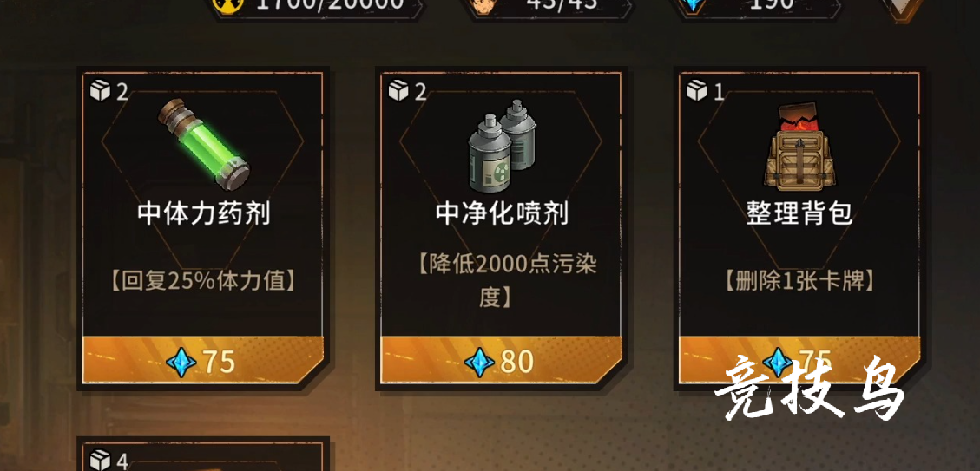Screen dimensions: 980x471
Task: Buy 中体力药剂 for 75 crystals
Action: click(202, 361)
